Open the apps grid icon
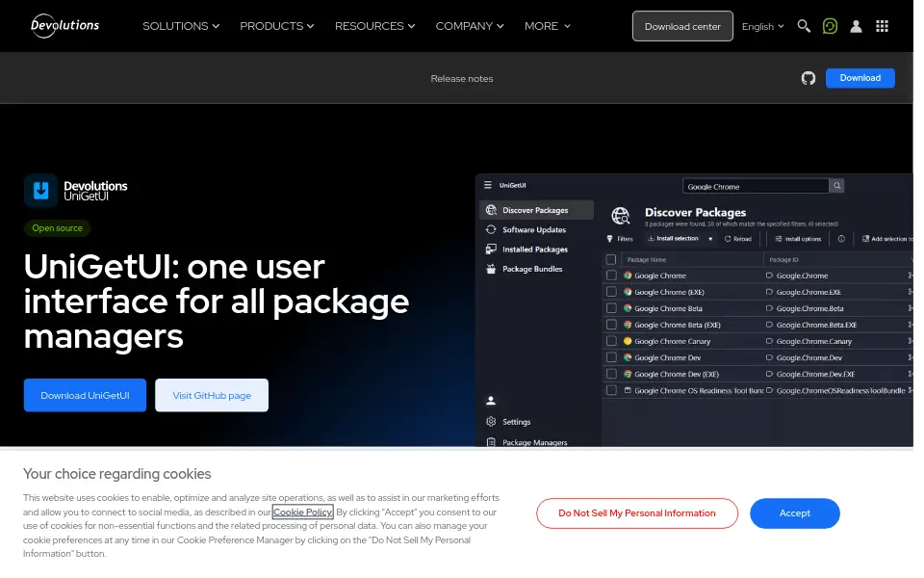The height and width of the screenshot is (578, 924). 882,26
